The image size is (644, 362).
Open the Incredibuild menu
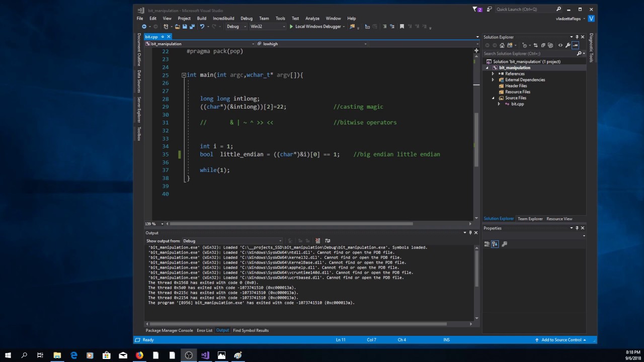coord(223,18)
